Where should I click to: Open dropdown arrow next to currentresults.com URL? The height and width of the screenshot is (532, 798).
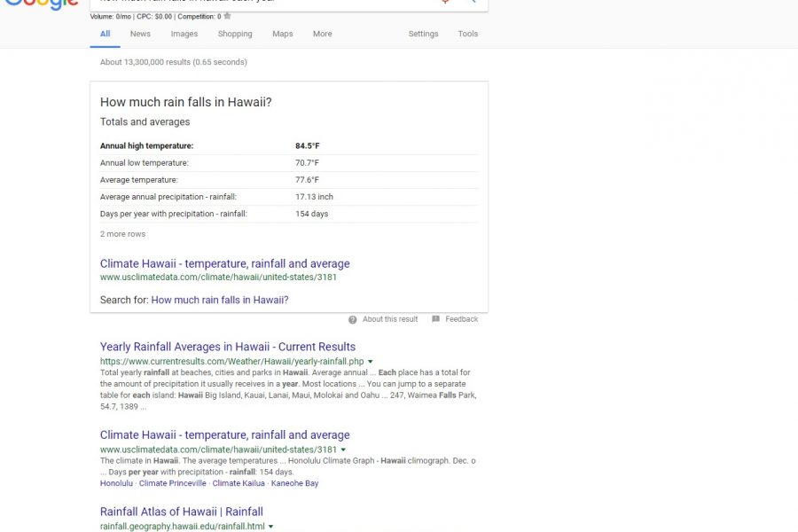coord(370,362)
